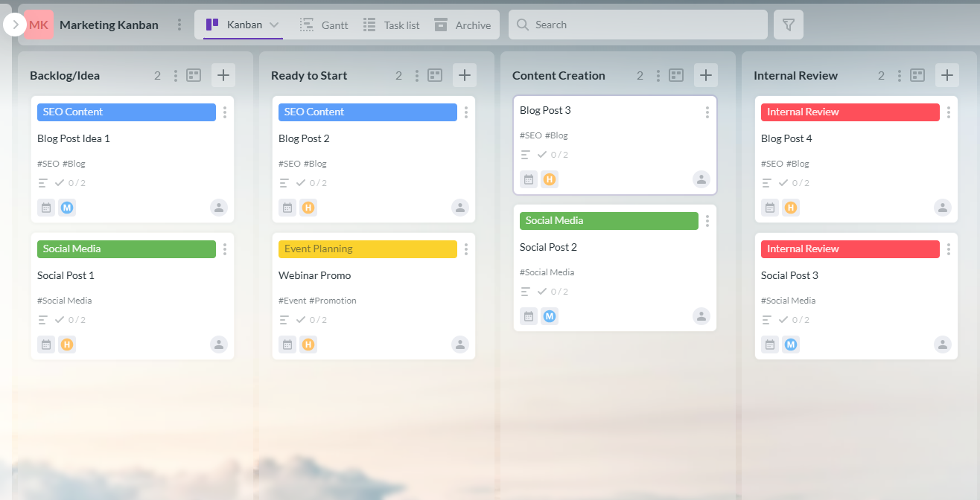Add a new card to Content Creation column

705,75
